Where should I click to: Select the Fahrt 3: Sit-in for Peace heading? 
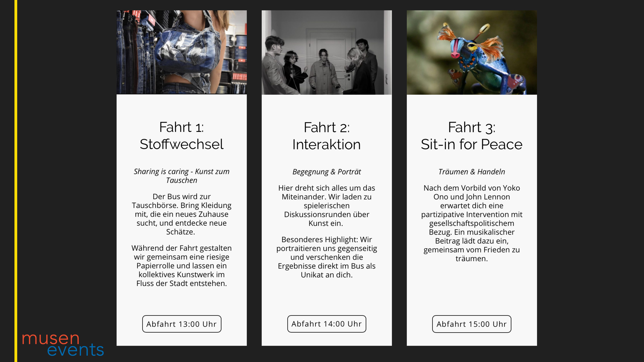tap(471, 136)
